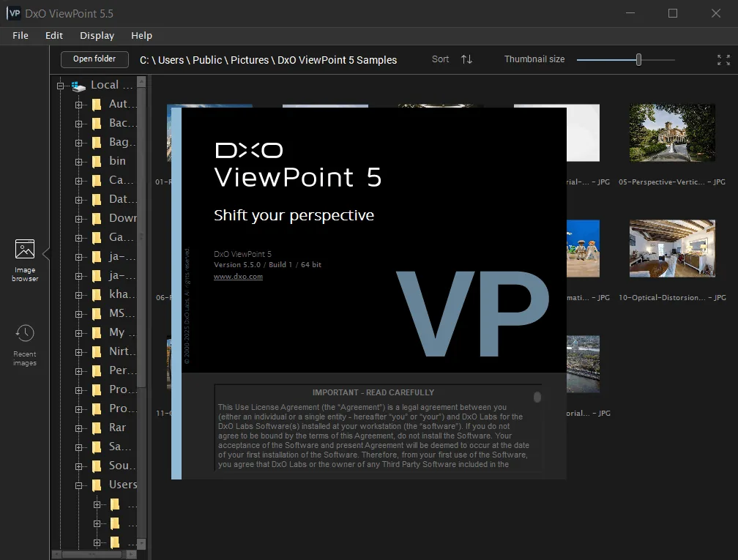
Task: Expand the Rar folder node
Action: 78,428
